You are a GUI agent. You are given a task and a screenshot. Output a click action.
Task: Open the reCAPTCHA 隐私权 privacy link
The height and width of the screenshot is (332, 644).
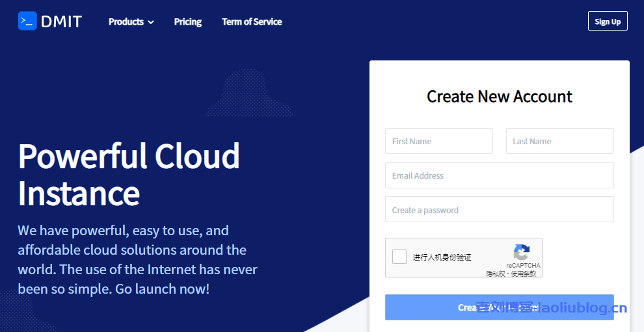pyautogui.click(x=496, y=274)
